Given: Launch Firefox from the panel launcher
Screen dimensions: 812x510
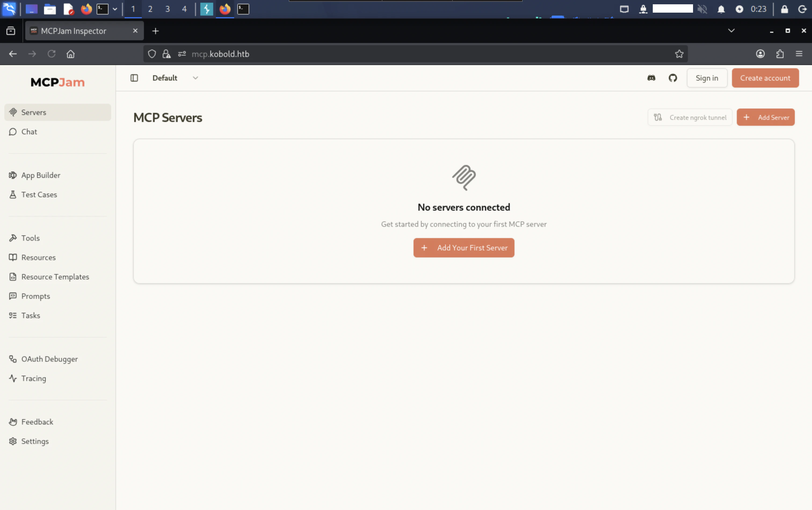Looking at the screenshot, I should pos(86,9).
